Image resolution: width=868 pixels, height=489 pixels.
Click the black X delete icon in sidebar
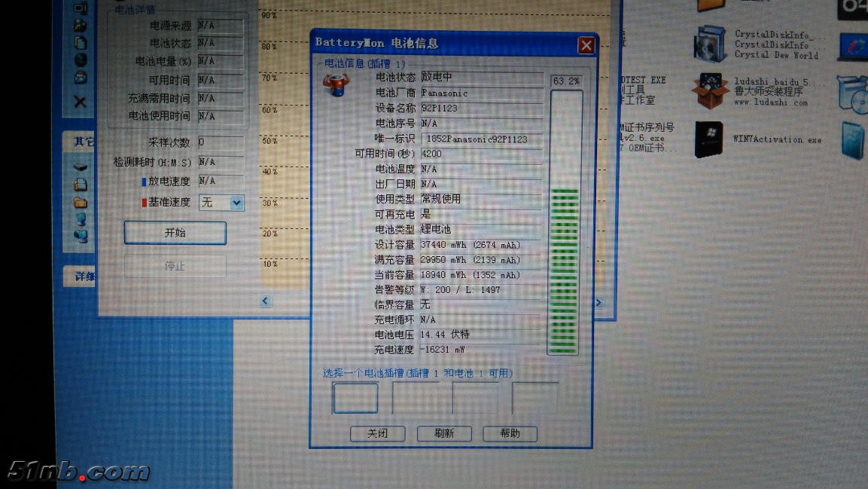80,101
